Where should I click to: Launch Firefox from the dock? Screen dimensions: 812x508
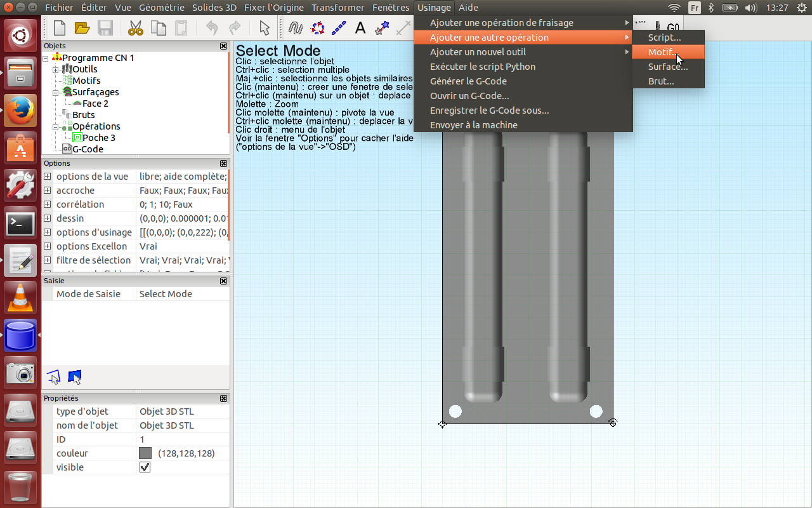point(20,110)
